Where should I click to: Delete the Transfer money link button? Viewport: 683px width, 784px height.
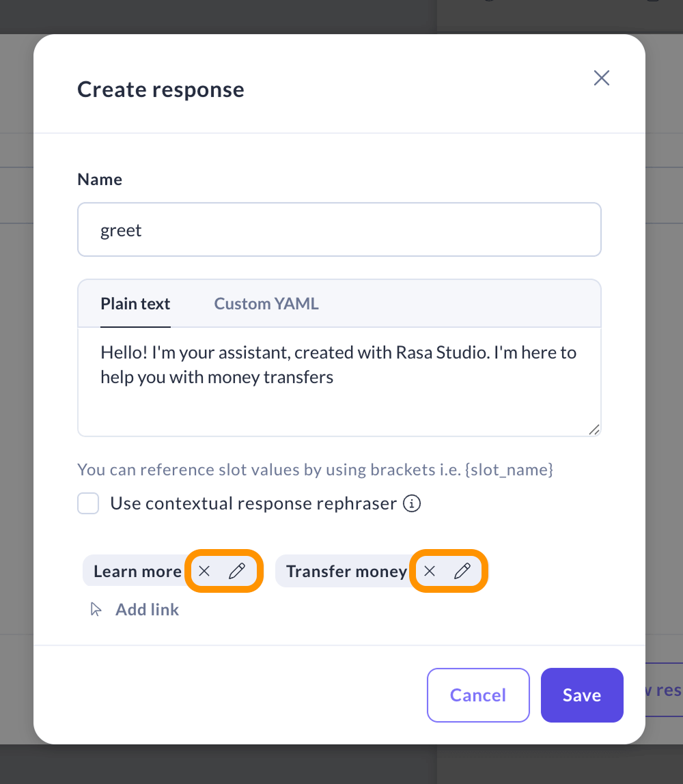(430, 572)
